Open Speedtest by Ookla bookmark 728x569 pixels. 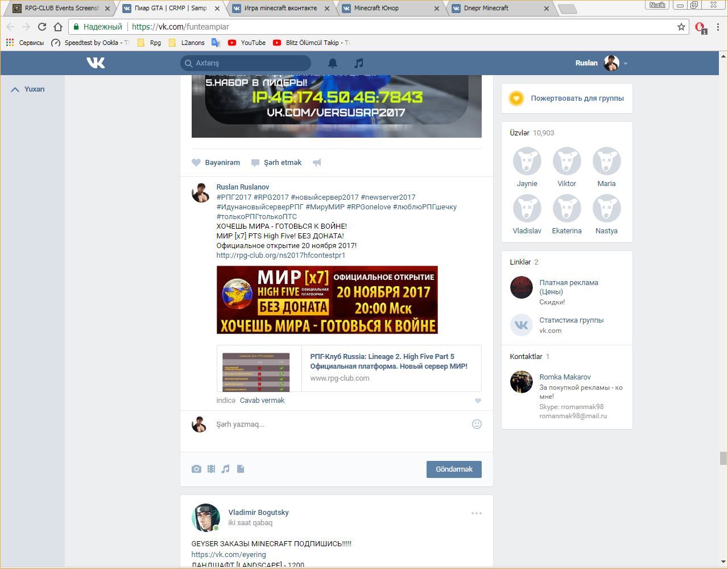click(89, 43)
